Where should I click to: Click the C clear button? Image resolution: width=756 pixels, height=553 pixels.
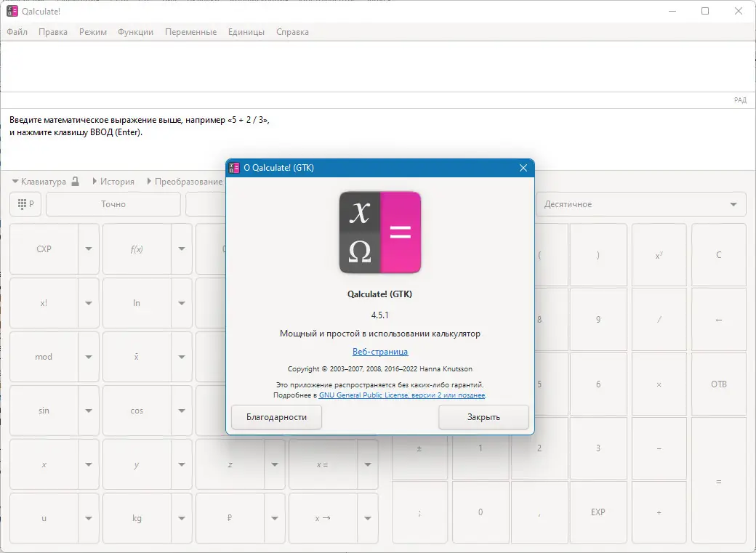(x=719, y=255)
